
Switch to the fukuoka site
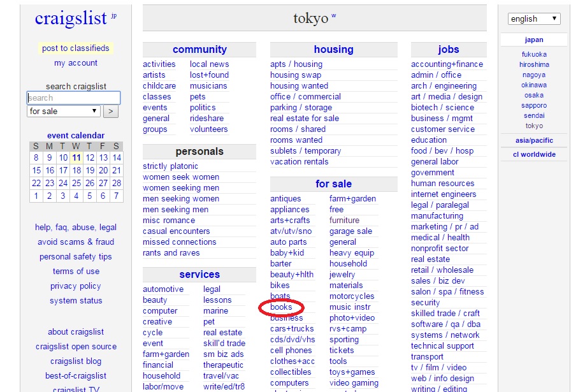tap(534, 54)
